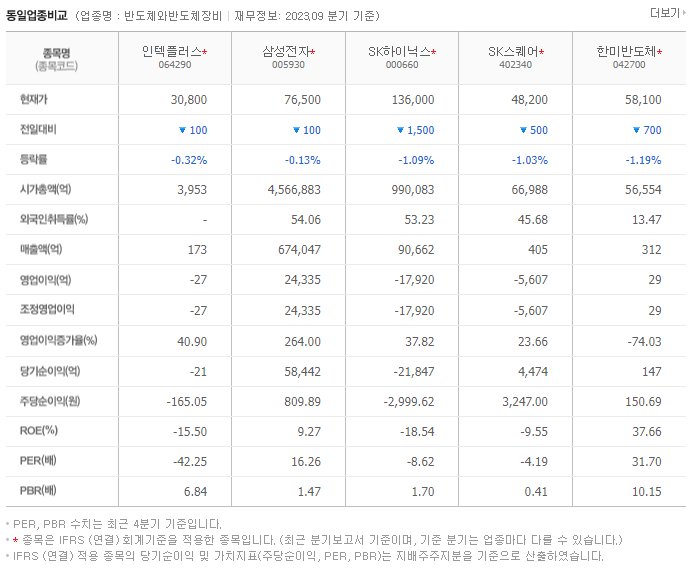
Task: Select the ▼ 500 price change value
Action: [x=534, y=130]
